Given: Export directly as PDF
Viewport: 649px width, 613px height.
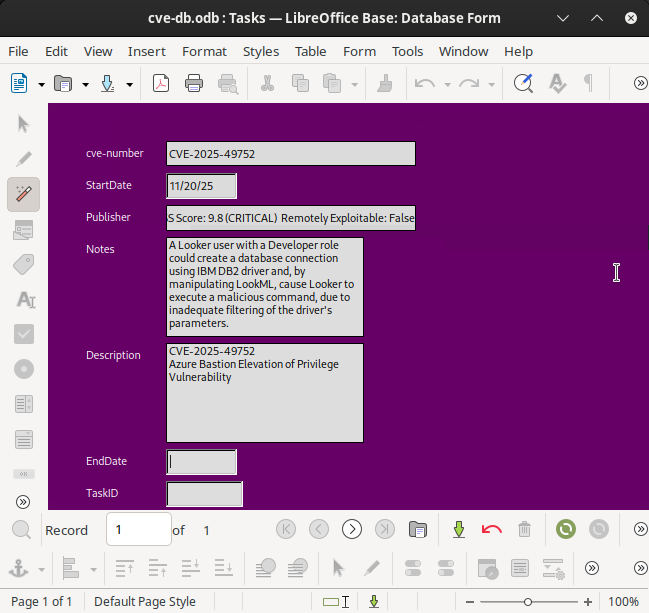Looking at the screenshot, I should click(161, 84).
